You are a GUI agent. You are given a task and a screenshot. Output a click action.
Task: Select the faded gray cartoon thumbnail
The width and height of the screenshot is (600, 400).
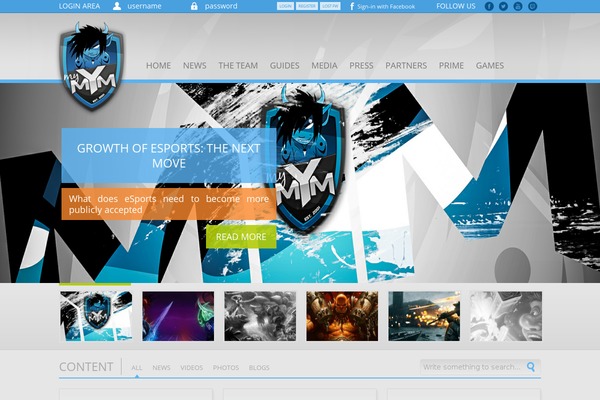coord(506,316)
